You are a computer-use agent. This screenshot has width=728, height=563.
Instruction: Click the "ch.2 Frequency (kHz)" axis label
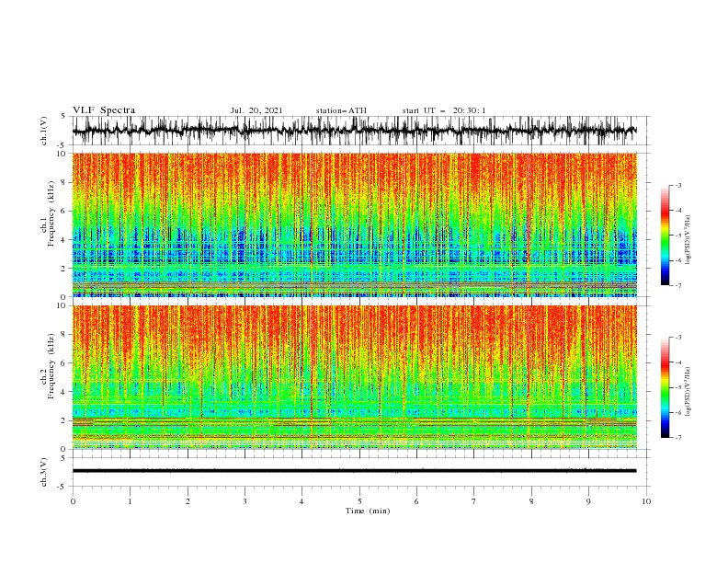48,366
